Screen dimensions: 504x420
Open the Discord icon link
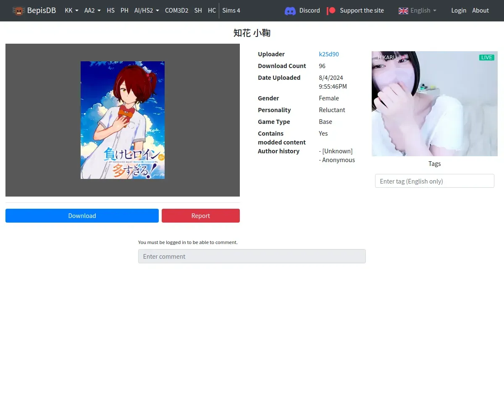pos(290,10)
